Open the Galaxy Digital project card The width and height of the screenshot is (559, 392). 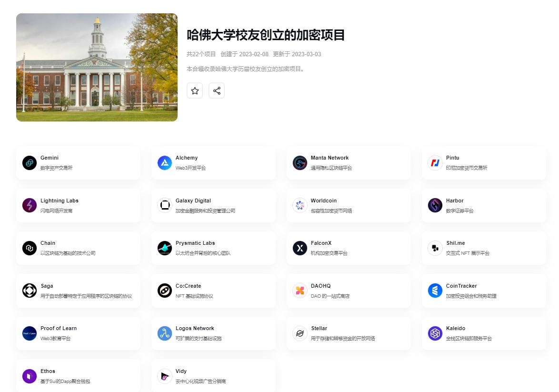[x=213, y=205]
